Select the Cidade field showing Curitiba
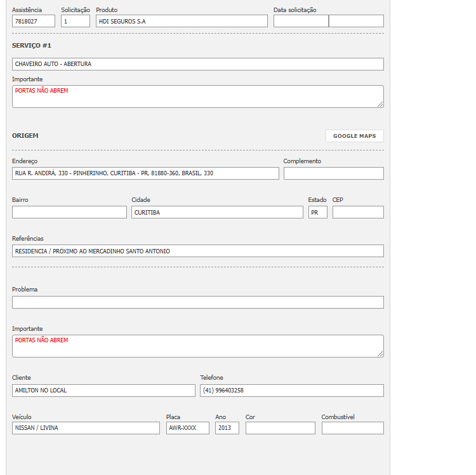Image resolution: width=476 pixels, height=475 pixels. (x=217, y=212)
